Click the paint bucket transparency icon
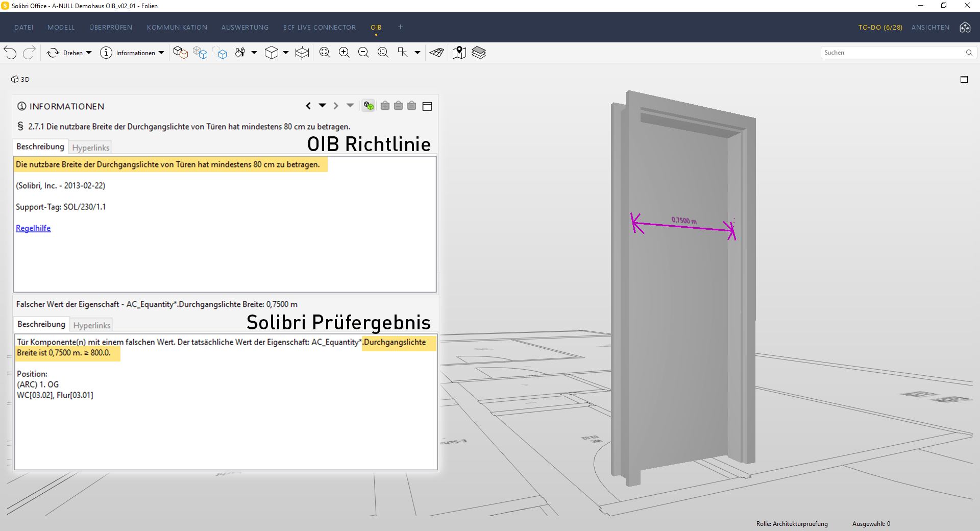 click(x=240, y=53)
